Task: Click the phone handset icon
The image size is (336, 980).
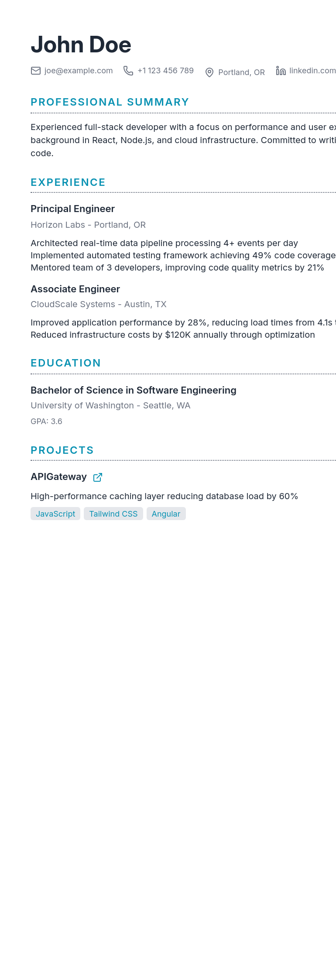Action: pos(128,71)
